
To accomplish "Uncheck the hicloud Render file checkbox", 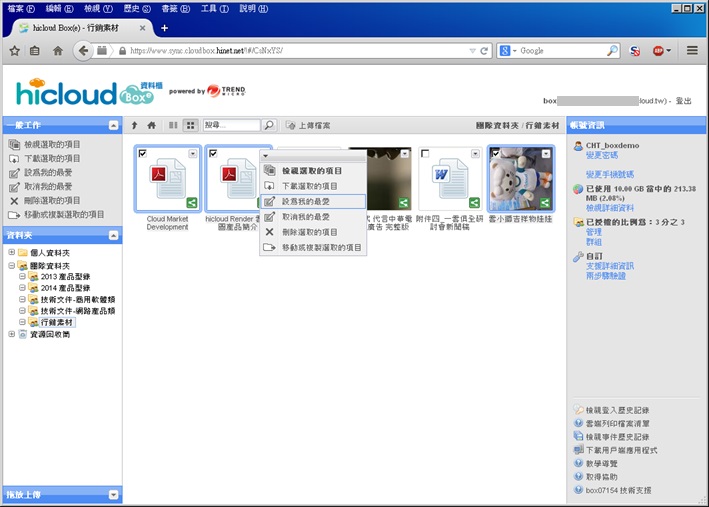I will pos(213,153).
